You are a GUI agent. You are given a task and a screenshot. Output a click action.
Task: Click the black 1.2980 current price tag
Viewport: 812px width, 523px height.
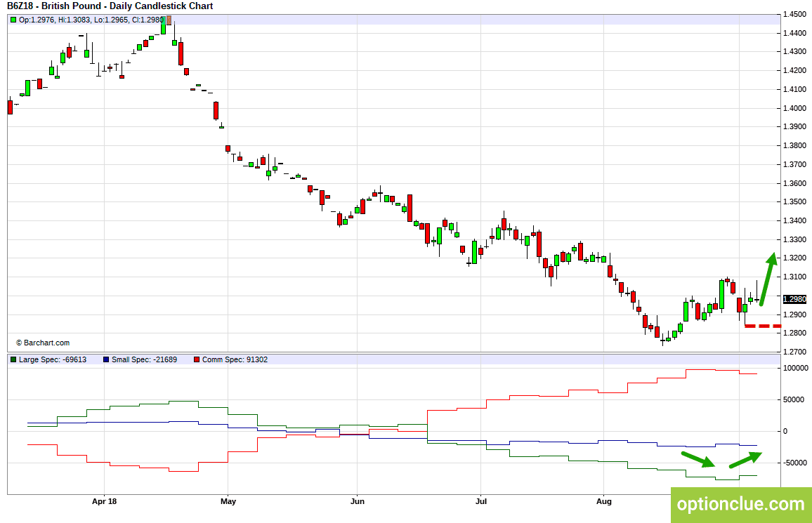tap(794, 299)
